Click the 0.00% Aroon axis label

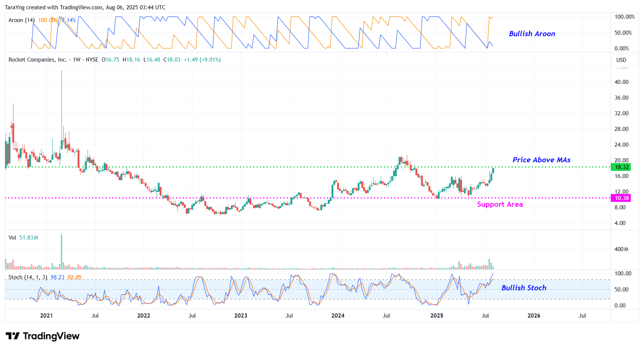pyautogui.click(x=622, y=49)
